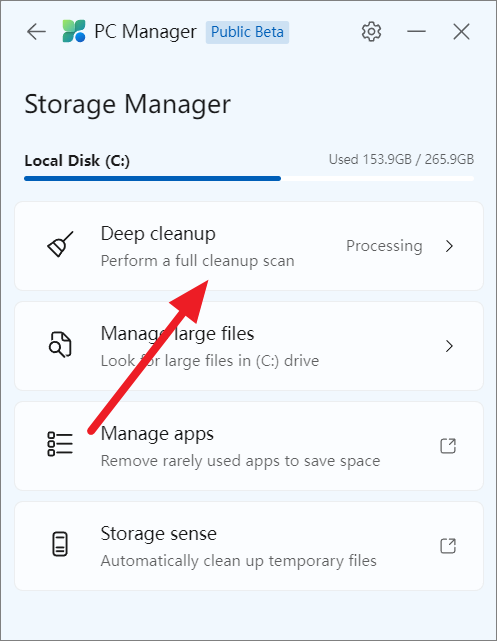The image size is (497, 641).
Task: Click the Storage sense device icon
Action: coord(60,544)
